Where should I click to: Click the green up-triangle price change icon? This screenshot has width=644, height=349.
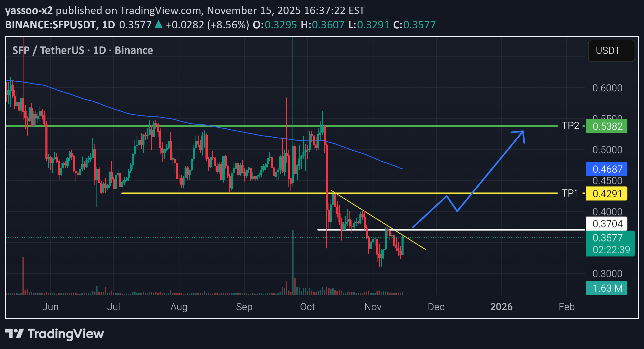click(x=159, y=25)
